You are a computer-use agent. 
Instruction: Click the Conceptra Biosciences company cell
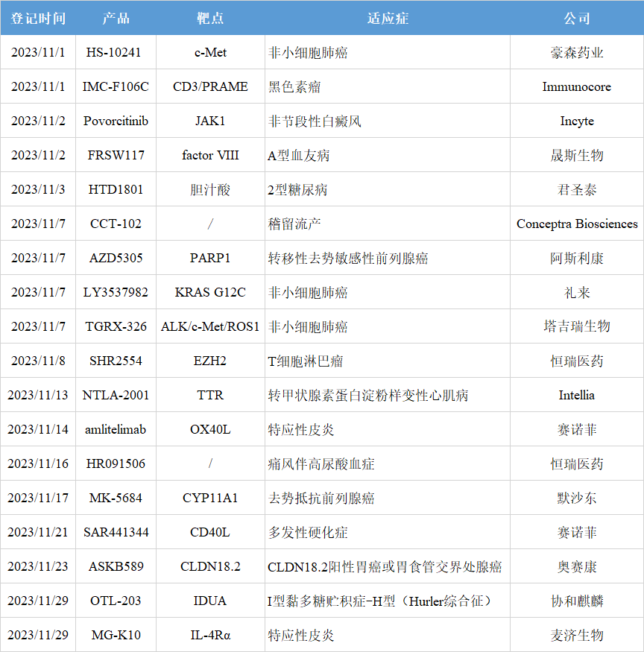(x=577, y=224)
